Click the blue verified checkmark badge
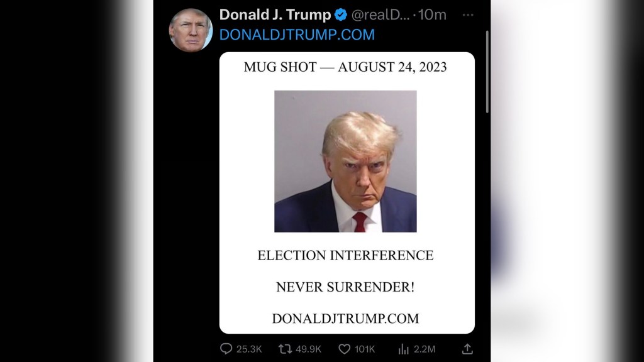This screenshot has height=362, width=644. point(340,15)
